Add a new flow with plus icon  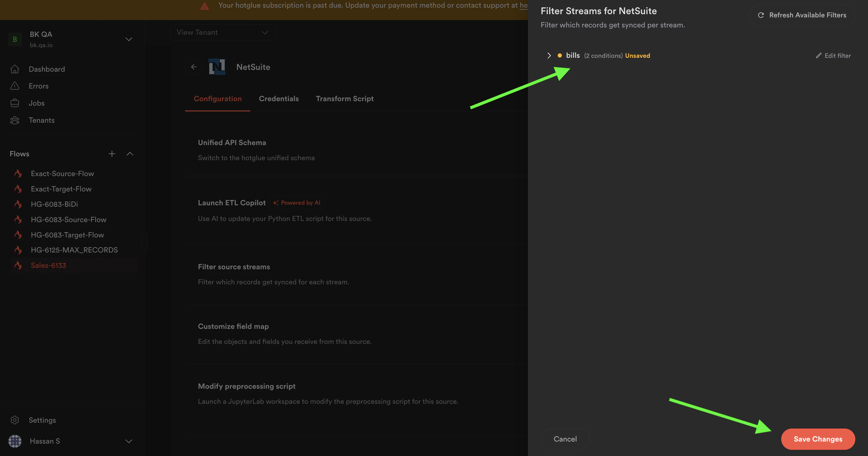(x=112, y=154)
